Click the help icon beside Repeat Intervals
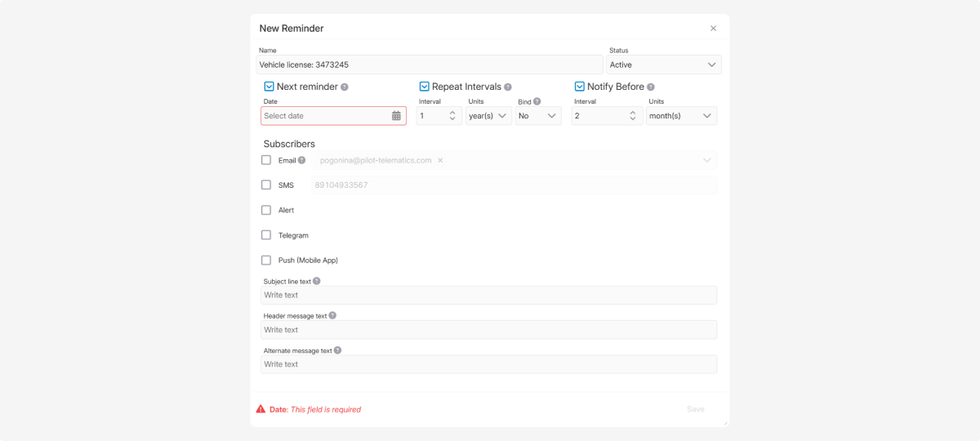This screenshot has width=980, height=441. (x=508, y=87)
